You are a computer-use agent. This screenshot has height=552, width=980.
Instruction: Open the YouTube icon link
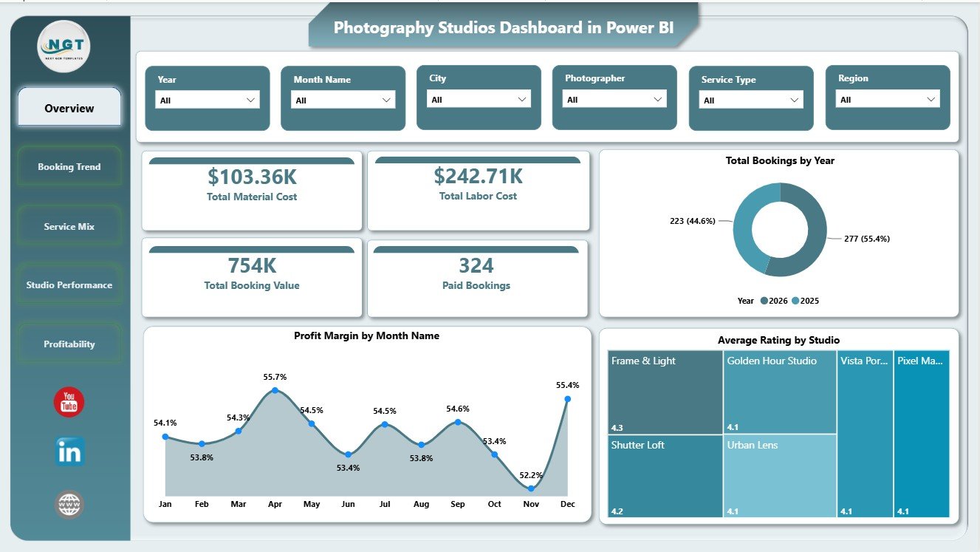click(69, 402)
